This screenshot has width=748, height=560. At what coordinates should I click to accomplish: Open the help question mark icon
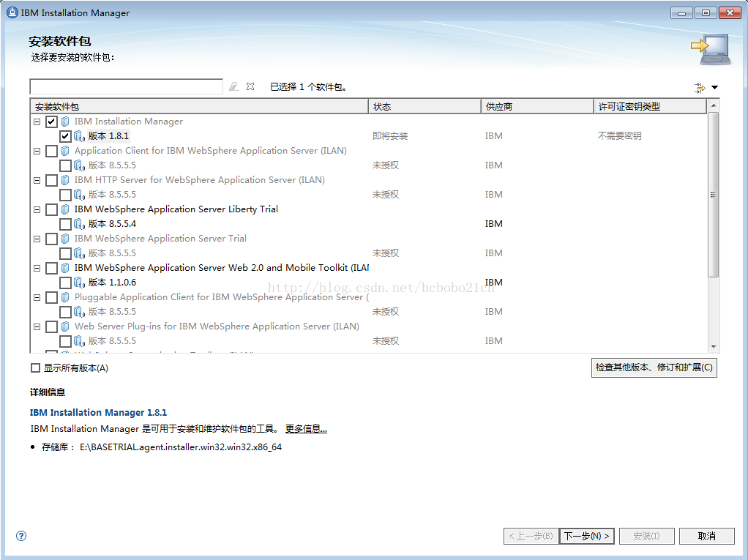tap(21, 536)
